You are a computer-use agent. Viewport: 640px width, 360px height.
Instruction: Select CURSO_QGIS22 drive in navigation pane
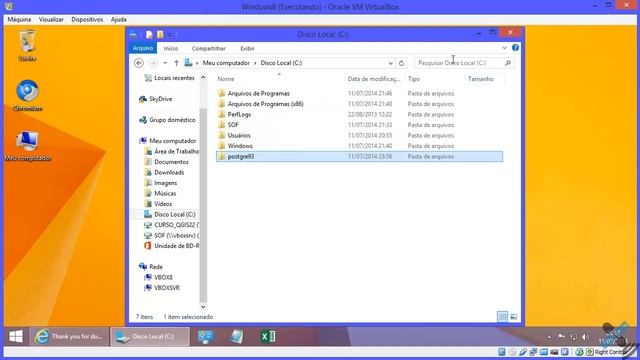(171, 225)
